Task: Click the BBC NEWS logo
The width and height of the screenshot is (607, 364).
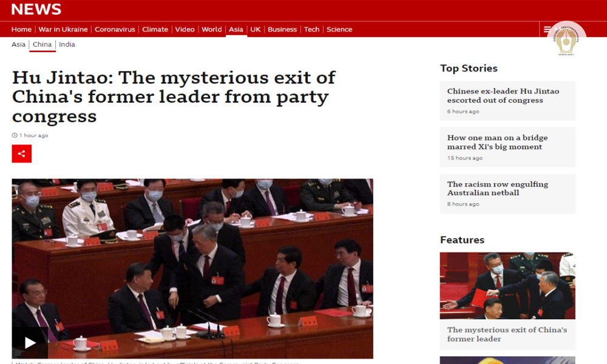Action: coord(36,9)
